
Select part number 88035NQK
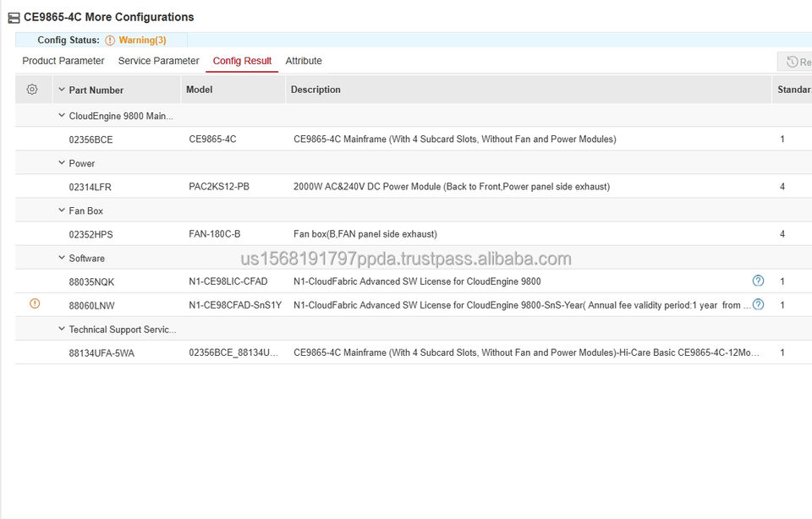pyautogui.click(x=91, y=282)
